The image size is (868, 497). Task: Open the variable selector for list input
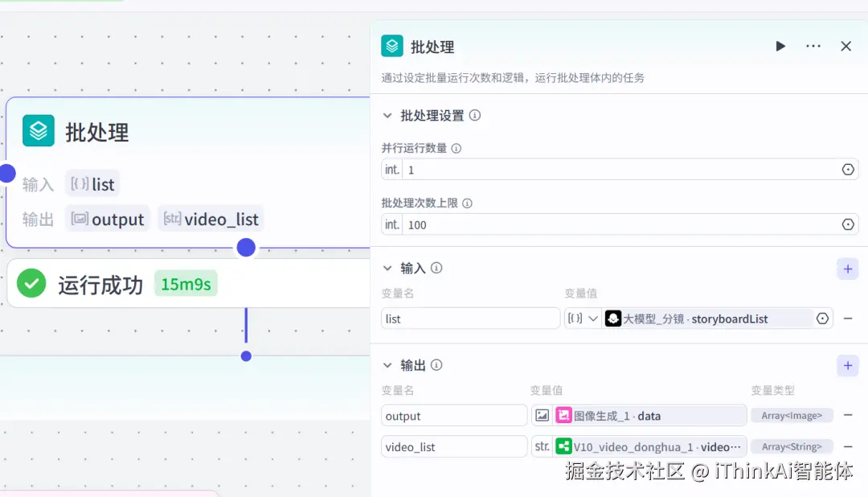click(823, 318)
